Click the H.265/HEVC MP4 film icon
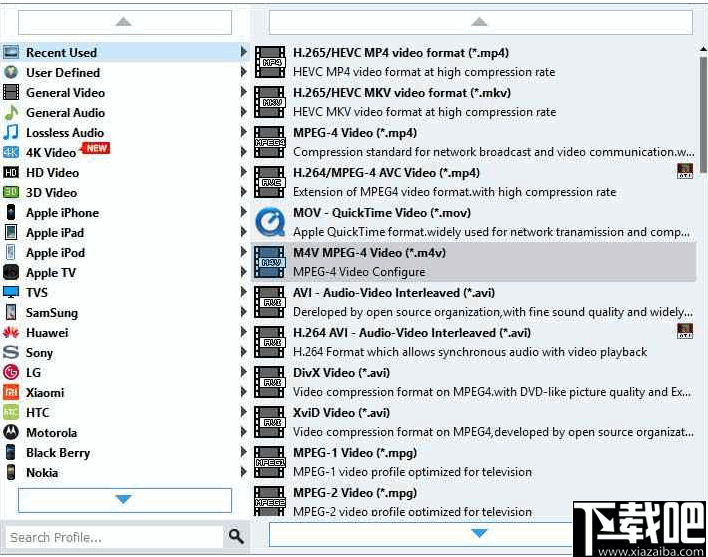708x557 pixels. [x=270, y=62]
